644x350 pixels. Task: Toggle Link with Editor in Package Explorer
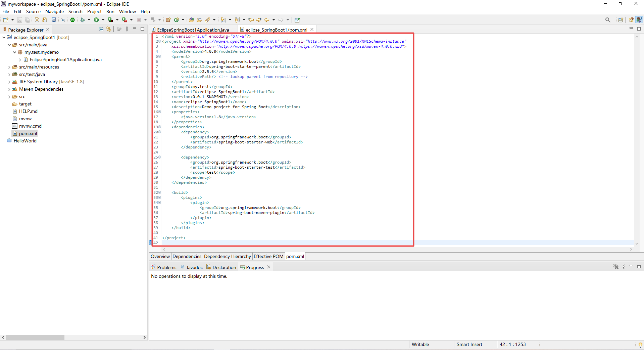coord(109,29)
